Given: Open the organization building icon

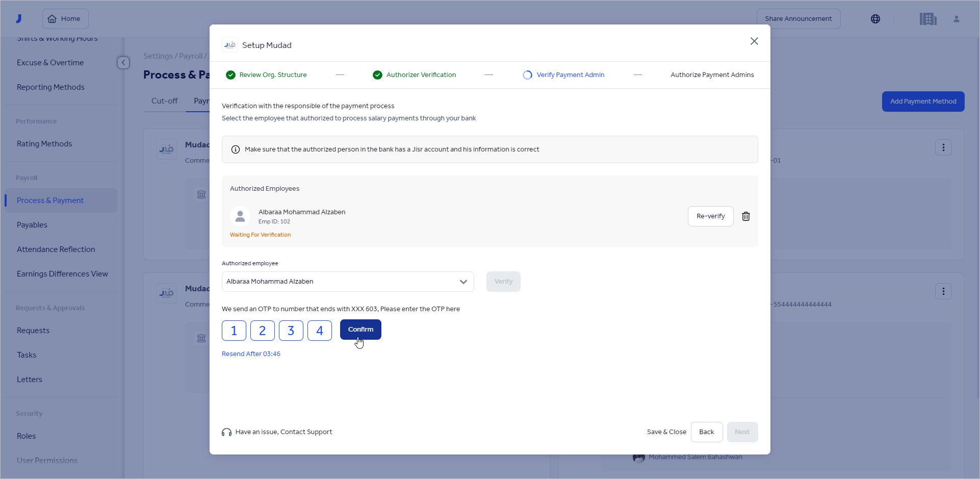Looking at the screenshot, I should click(x=927, y=19).
